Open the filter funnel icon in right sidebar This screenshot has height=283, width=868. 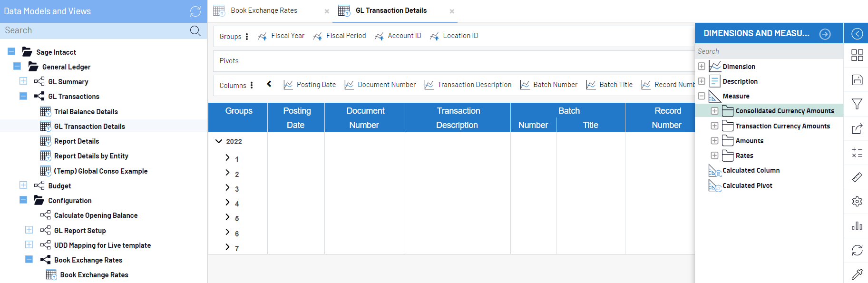(857, 104)
